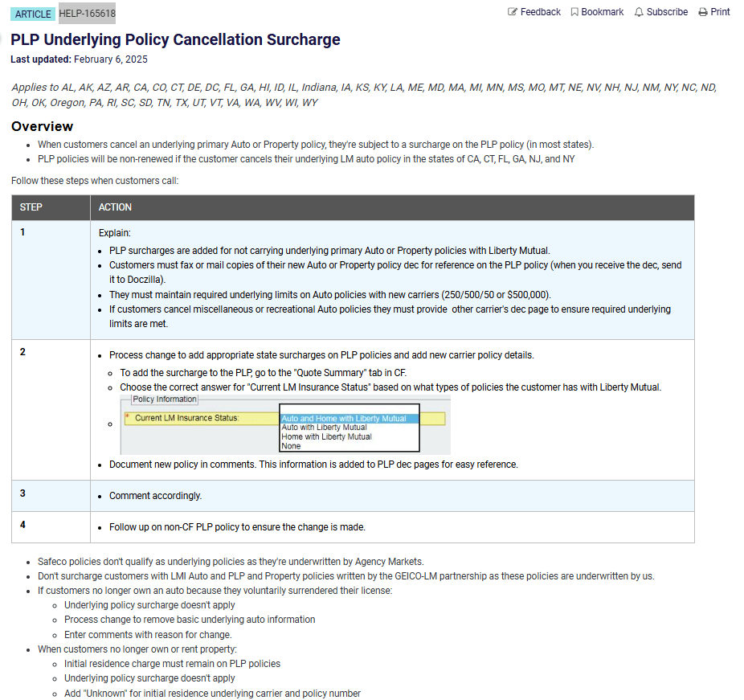
Task: Bookmark this article via Bookmark text
Action: click(602, 12)
